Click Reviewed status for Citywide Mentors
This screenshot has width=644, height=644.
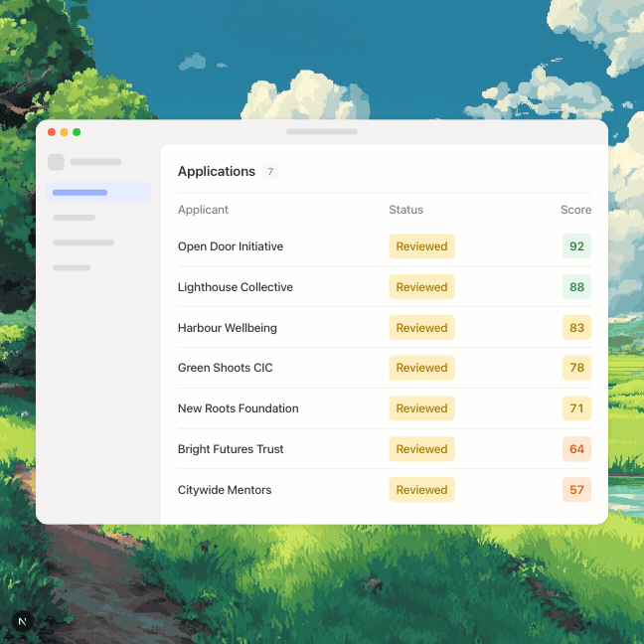pos(421,490)
